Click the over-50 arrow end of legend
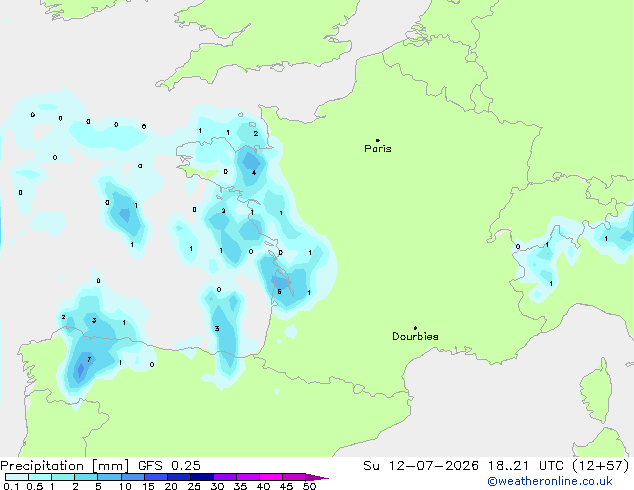 coord(317,477)
